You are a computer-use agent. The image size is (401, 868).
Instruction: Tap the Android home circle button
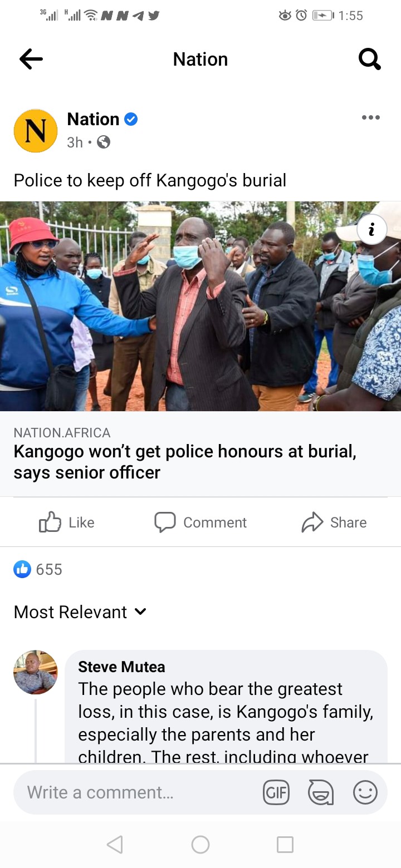click(x=200, y=845)
